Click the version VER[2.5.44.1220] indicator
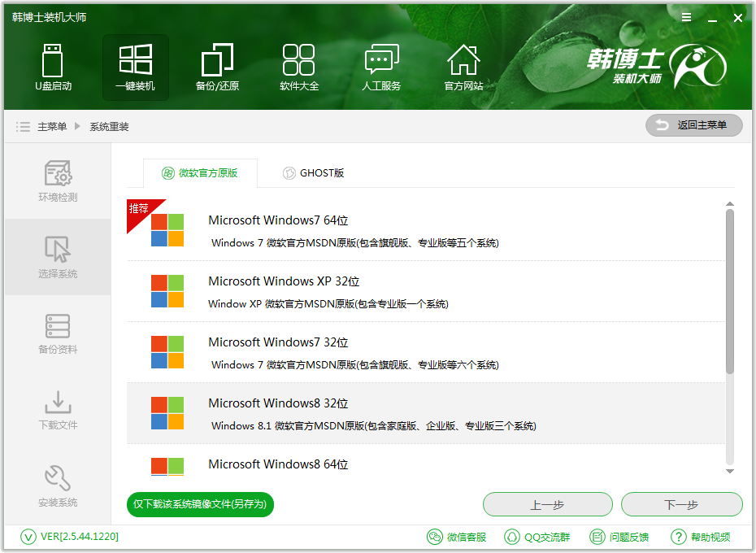The width and height of the screenshot is (756, 553). 70,537
